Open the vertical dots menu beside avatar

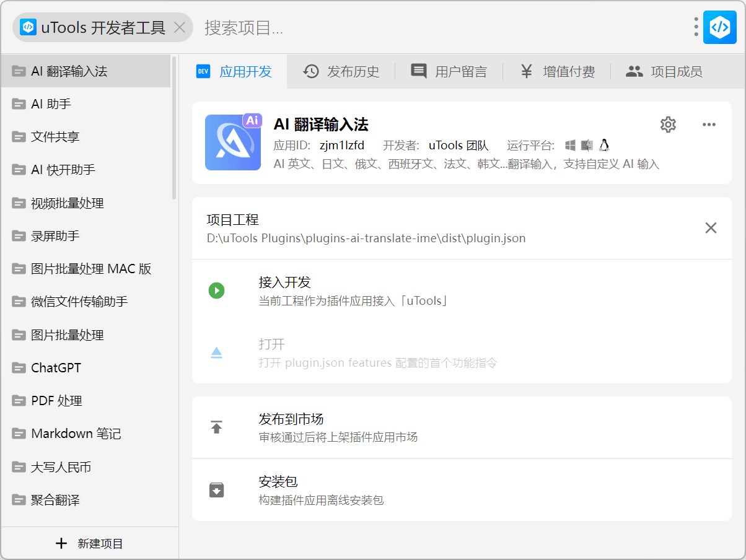[696, 27]
